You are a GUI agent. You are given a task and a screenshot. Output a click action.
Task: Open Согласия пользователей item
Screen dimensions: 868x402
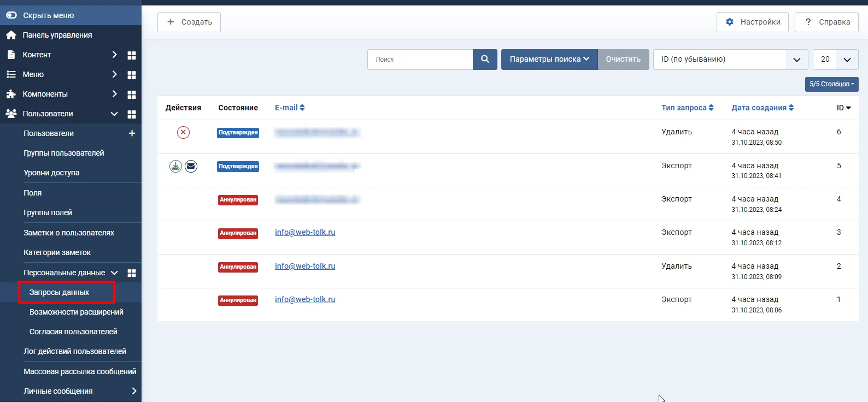point(73,332)
